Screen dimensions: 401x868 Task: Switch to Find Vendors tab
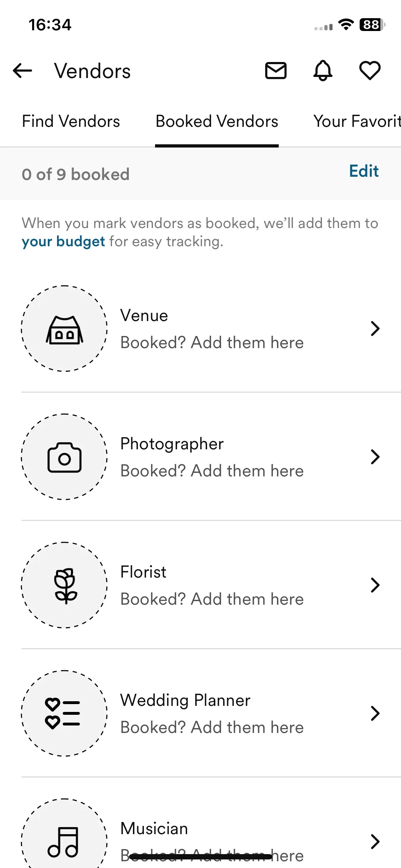pos(71,122)
